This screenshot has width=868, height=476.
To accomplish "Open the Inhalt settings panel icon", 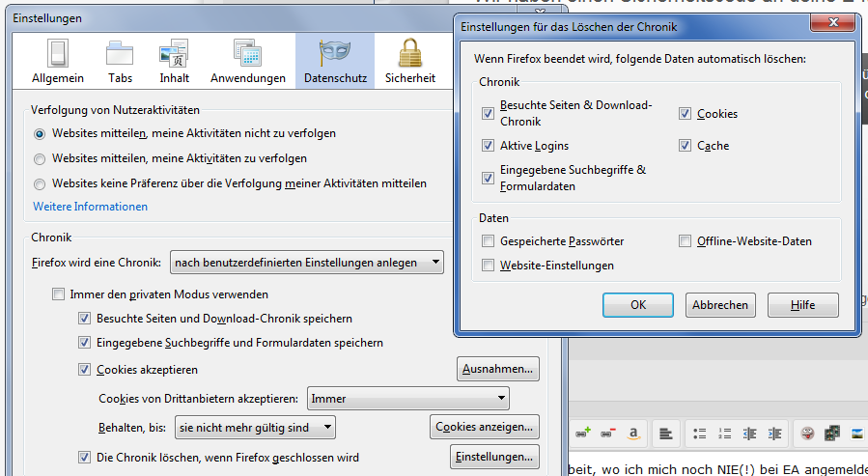I will 174,53.
